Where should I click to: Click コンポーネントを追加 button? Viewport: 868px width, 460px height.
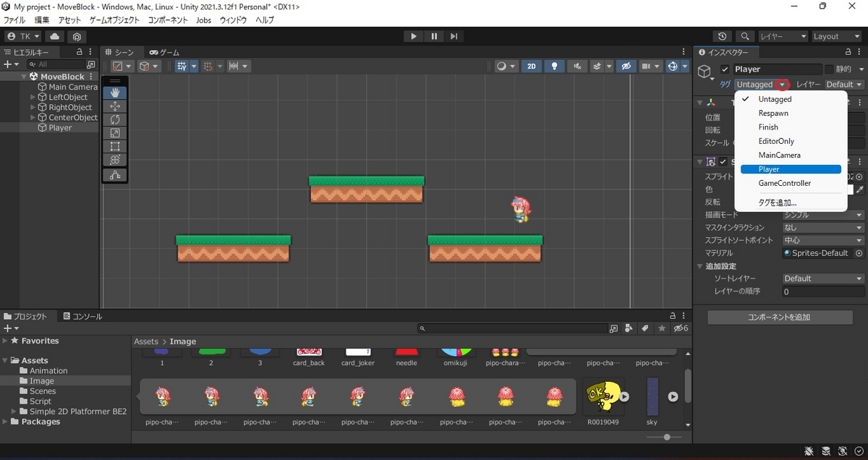(779, 318)
